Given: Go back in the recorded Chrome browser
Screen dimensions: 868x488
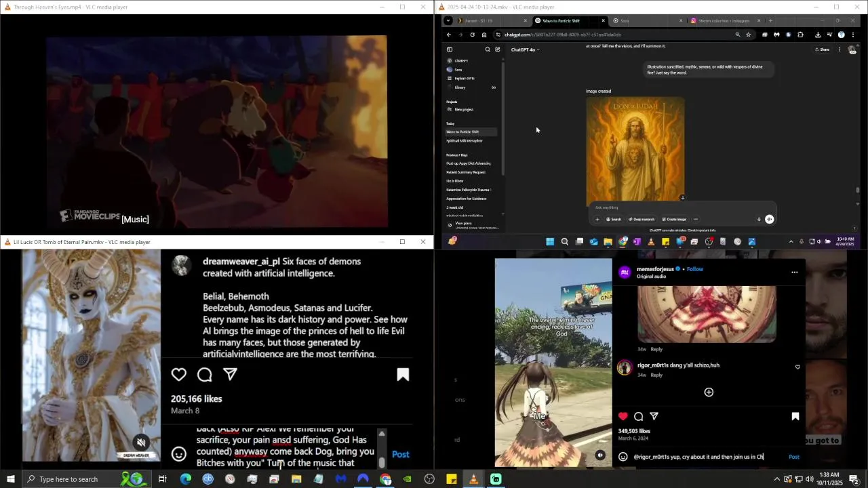Looking at the screenshot, I should point(449,35).
